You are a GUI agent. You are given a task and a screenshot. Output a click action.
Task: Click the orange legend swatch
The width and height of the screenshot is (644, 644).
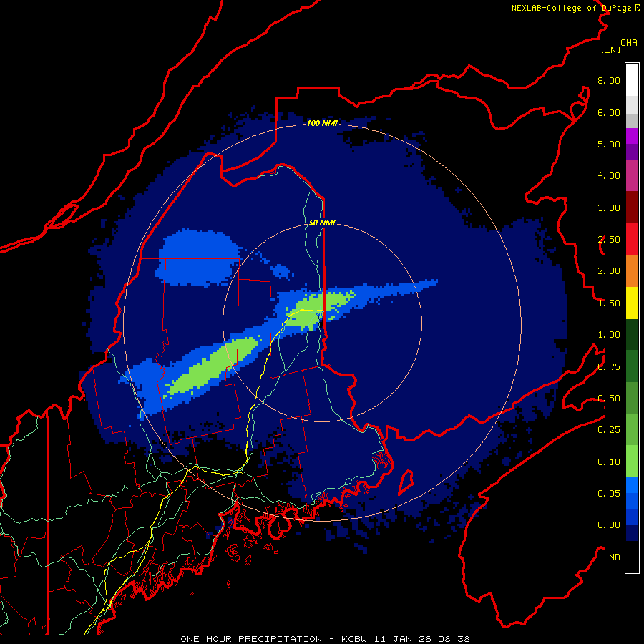coord(632,271)
